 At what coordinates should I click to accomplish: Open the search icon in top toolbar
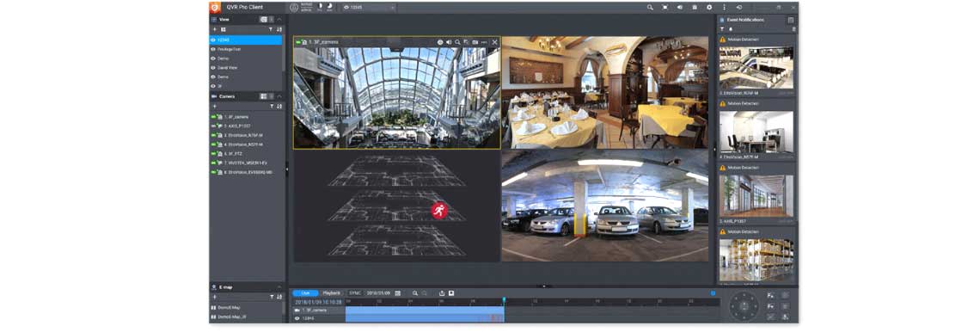(650, 8)
